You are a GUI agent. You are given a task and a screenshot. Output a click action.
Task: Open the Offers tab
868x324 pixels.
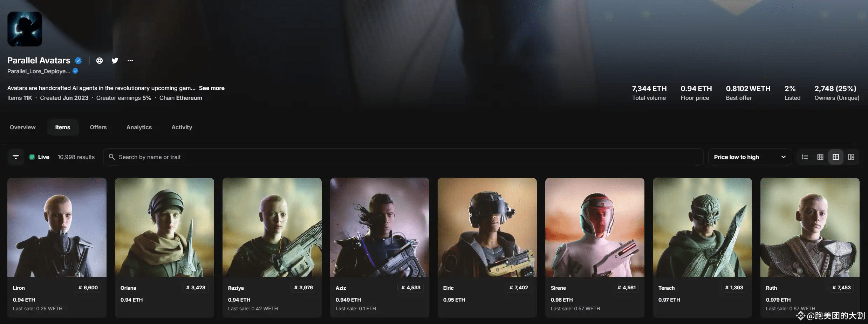pos(98,127)
